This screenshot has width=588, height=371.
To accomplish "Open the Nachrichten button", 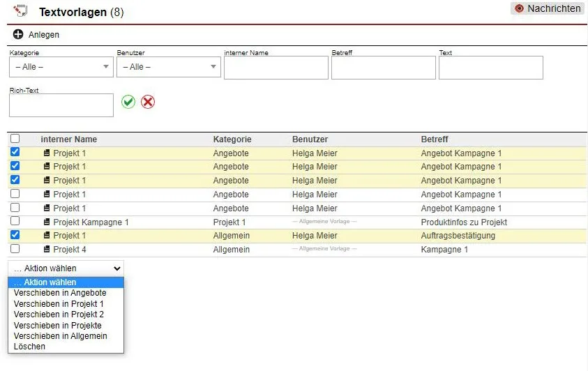I will [x=548, y=8].
